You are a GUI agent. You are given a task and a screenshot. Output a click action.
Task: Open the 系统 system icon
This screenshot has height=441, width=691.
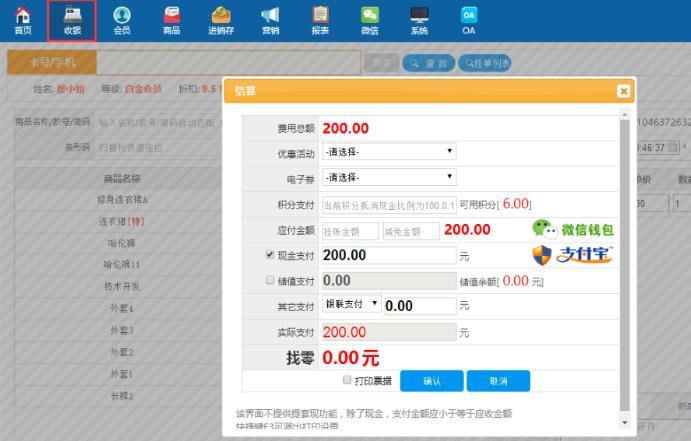pyautogui.click(x=419, y=20)
